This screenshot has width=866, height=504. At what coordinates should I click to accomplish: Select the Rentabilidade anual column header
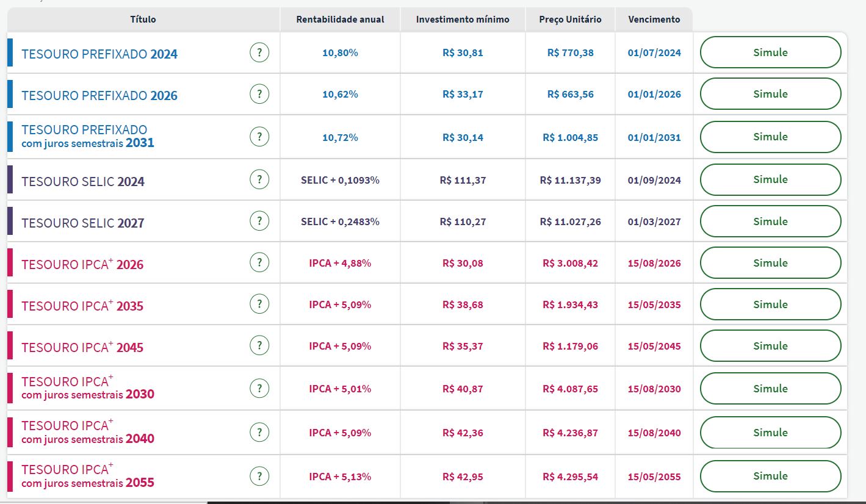pos(340,20)
